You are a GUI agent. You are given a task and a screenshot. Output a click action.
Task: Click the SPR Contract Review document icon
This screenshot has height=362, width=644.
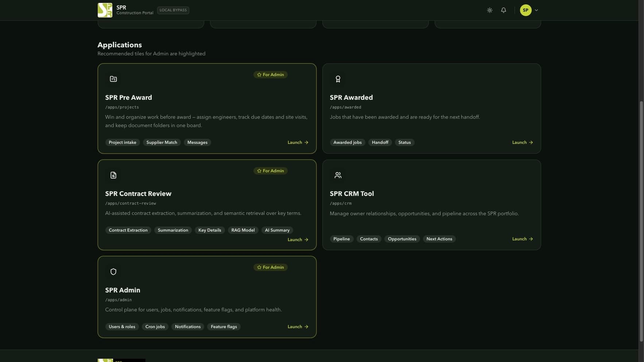113,175
